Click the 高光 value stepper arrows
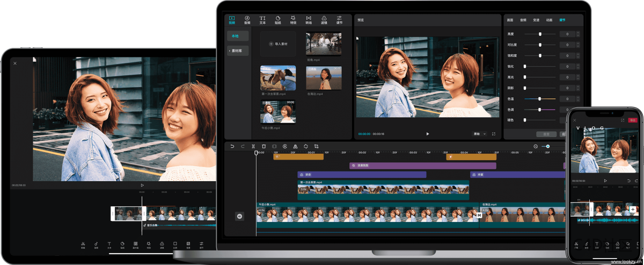Viewport: 644px width, 265px height. click(578, 77)
